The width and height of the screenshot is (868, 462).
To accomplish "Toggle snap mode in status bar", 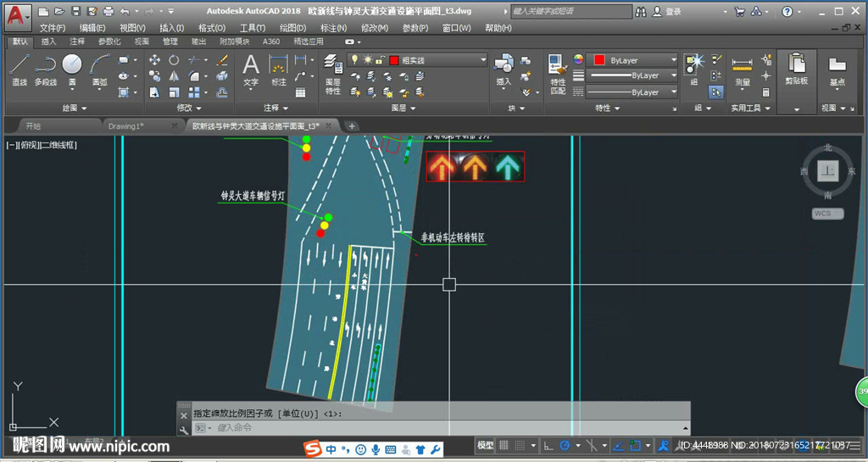I will click(520, 445).
